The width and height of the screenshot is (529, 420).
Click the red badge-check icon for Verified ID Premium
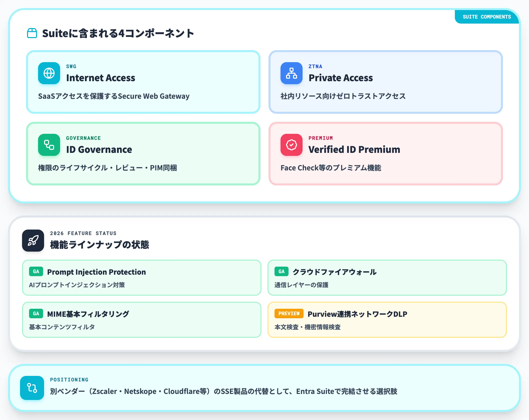point(292,145)
